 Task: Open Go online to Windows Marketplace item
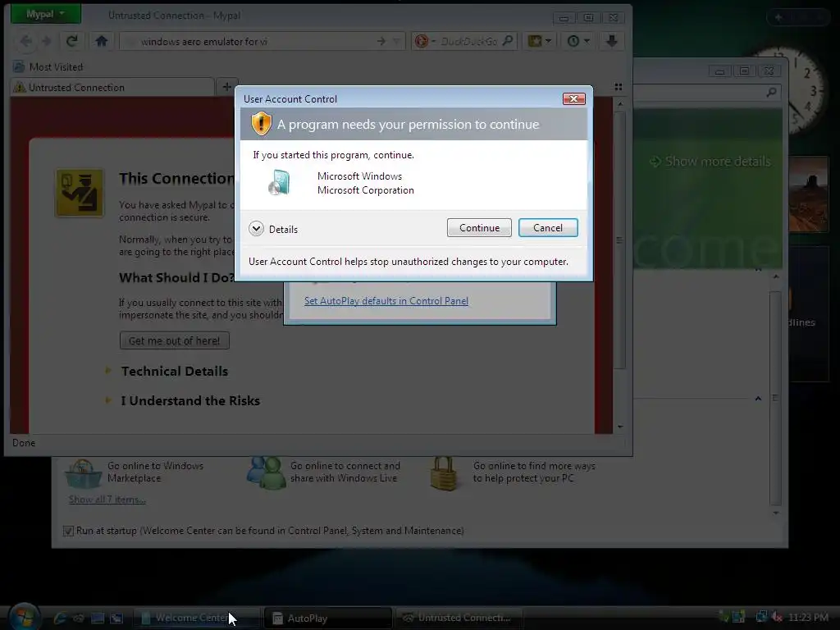135,472
